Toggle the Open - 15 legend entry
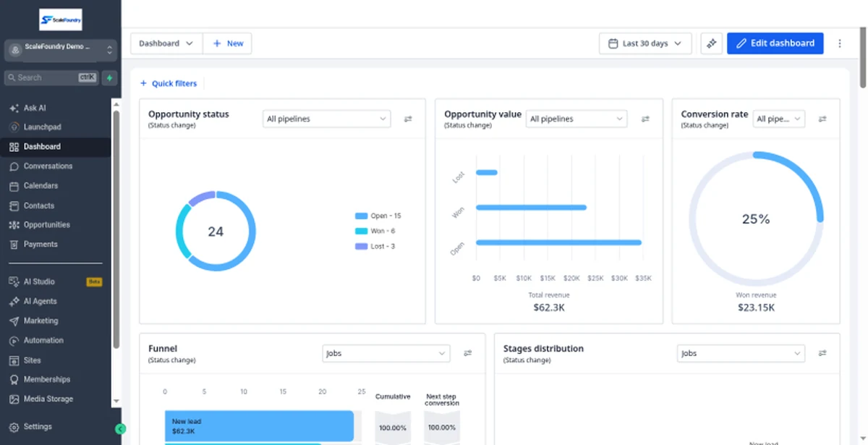This screenshot has width=868, height=445. [x=378, y=216]
